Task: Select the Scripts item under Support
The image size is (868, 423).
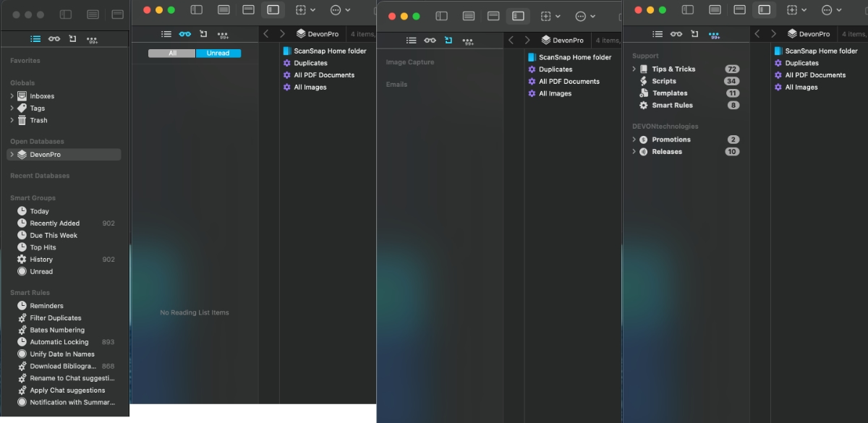Action: coord(663,81)
